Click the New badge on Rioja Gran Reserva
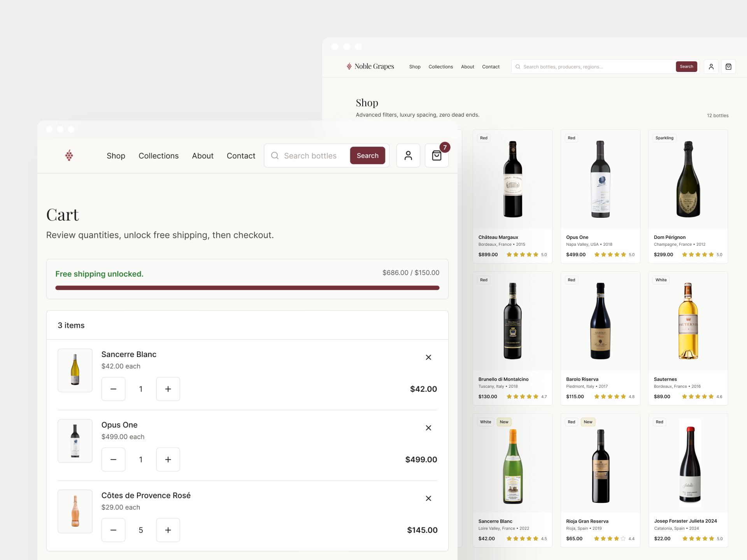This screenshot has height=560, width=747. 588,422
